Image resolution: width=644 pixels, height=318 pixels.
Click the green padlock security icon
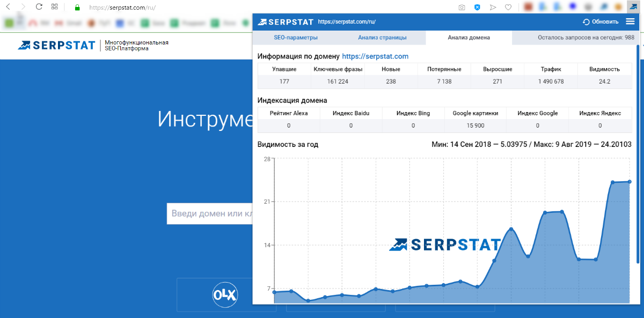[77, 8]
